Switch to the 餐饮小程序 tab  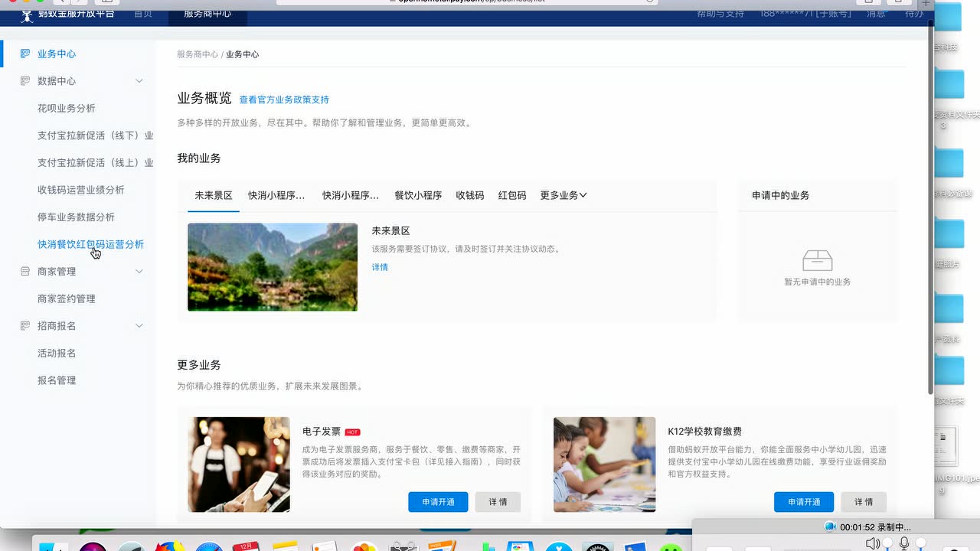point(418,195)
